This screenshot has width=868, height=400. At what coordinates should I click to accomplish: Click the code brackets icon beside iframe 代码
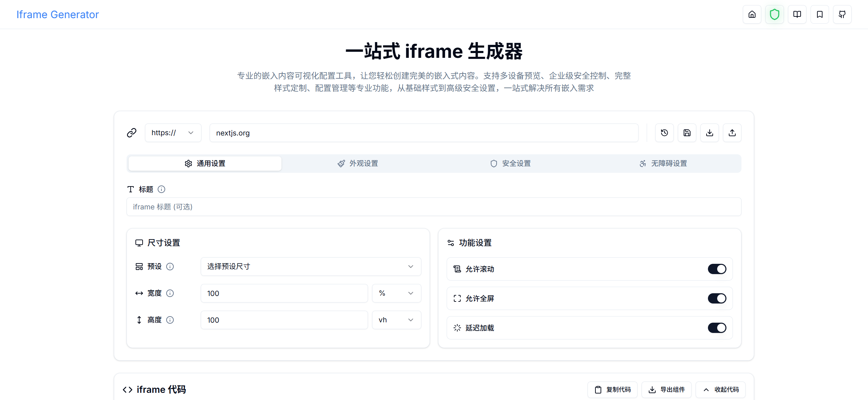pyautogui.click(x=128, y=390)
